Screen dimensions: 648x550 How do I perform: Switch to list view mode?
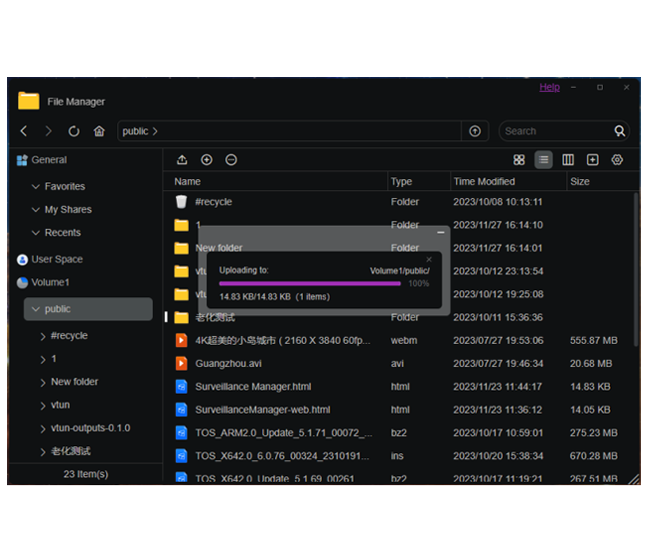point(544,160)
